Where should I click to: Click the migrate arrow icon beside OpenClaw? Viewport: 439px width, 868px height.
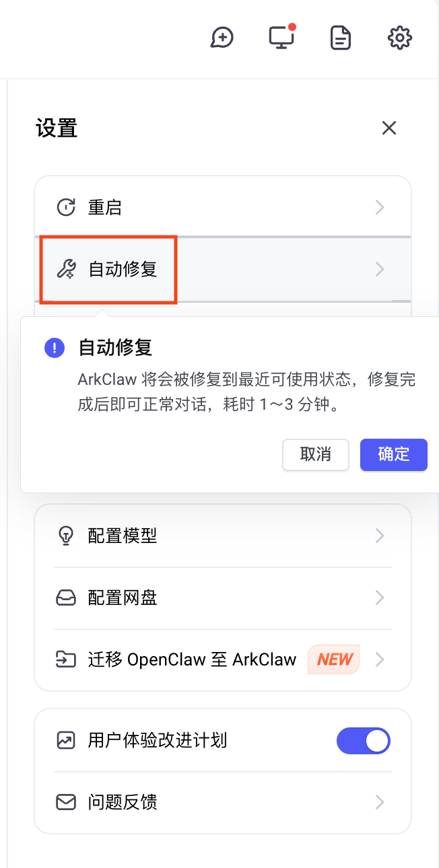65,659
